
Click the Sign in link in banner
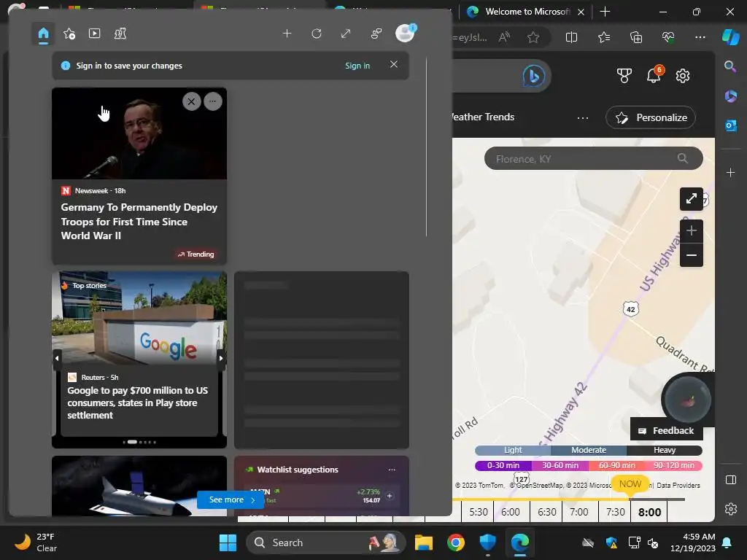(x=357, y=66)
